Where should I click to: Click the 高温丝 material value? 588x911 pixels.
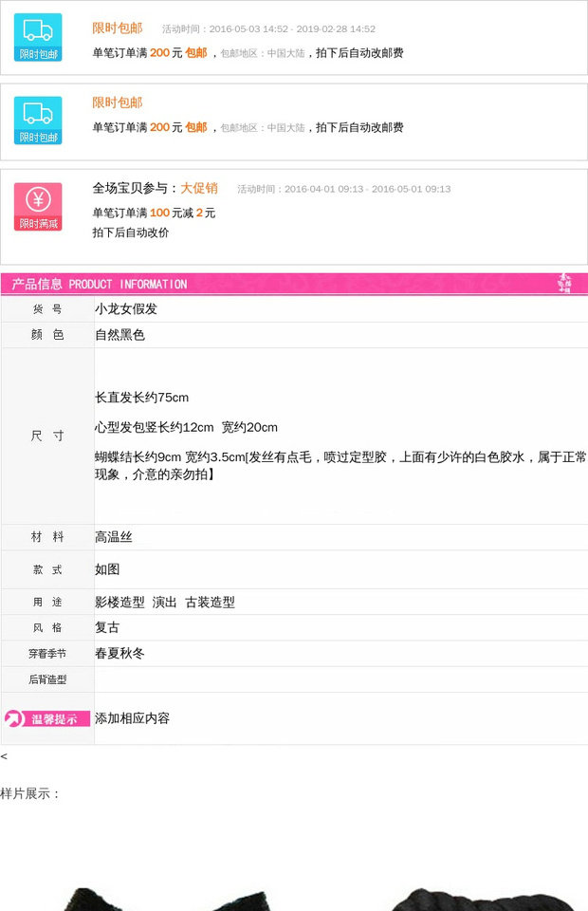114,537
